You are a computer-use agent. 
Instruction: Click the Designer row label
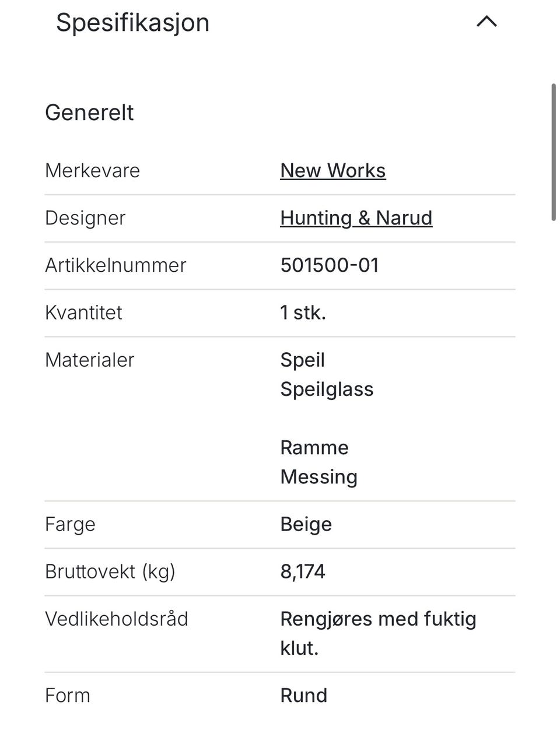pos(85,218)
